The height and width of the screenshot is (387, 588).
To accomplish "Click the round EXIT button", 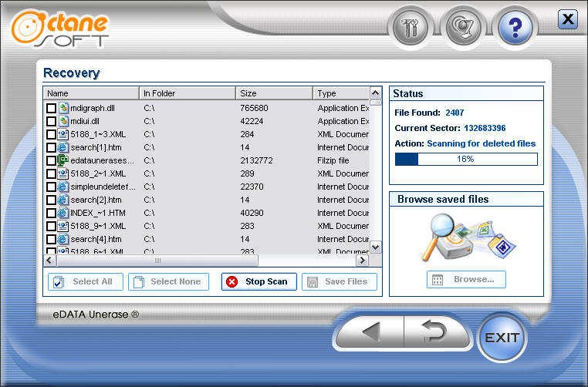I will 502,338.
